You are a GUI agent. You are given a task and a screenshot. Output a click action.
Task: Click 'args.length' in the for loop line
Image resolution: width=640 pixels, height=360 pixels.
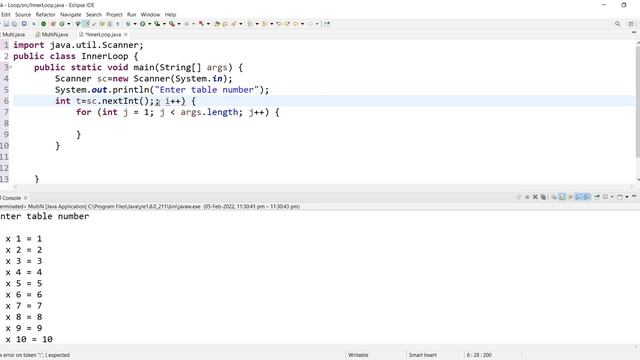(x=209, y=112)
